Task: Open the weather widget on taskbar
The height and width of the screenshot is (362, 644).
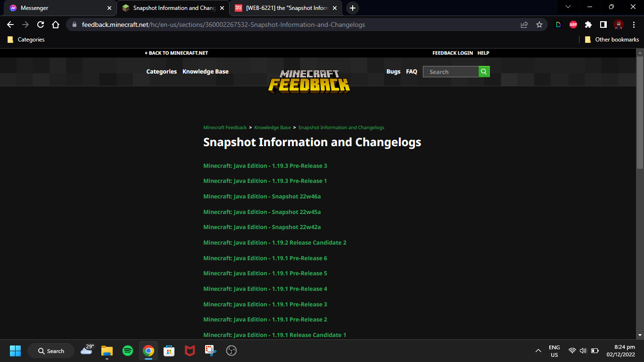Action: coord(87,350)
